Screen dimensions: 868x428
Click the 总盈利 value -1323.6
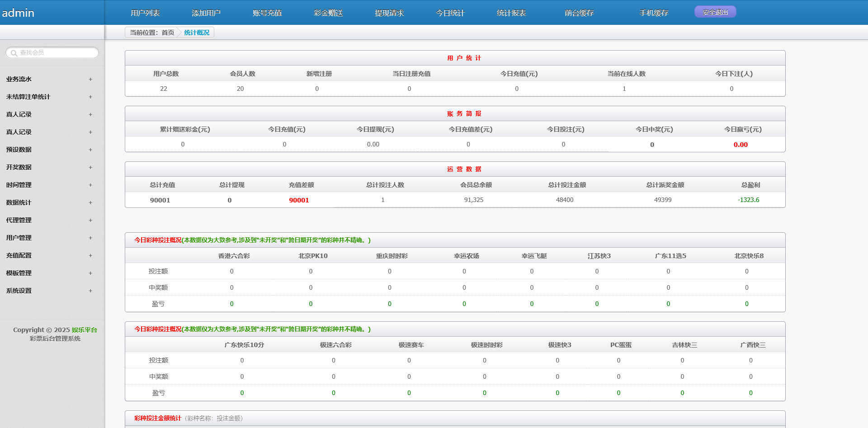[x=748, y=200]
